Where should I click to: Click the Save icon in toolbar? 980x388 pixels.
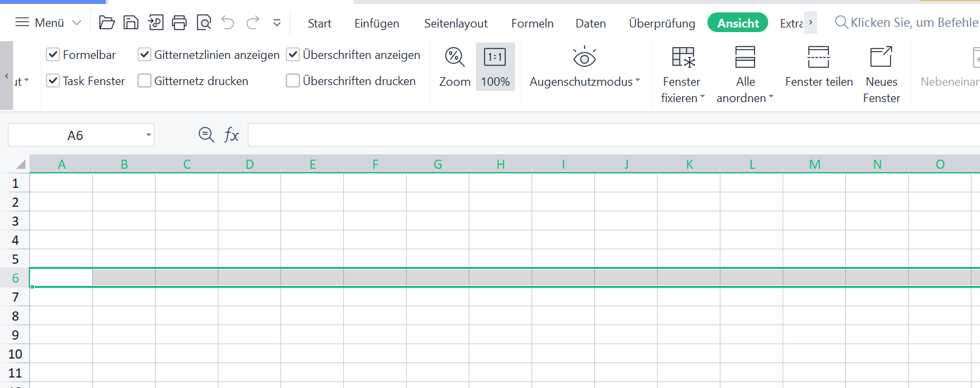click(131, 23)
